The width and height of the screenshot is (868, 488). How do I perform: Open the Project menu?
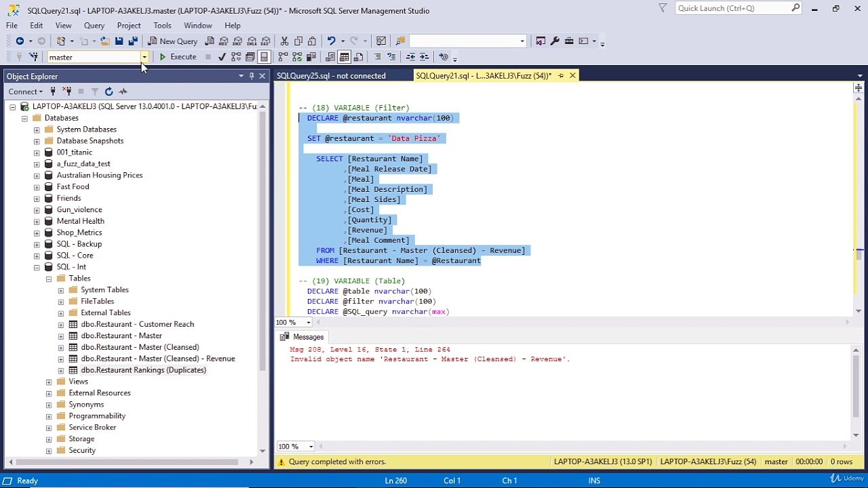(129, 26)
